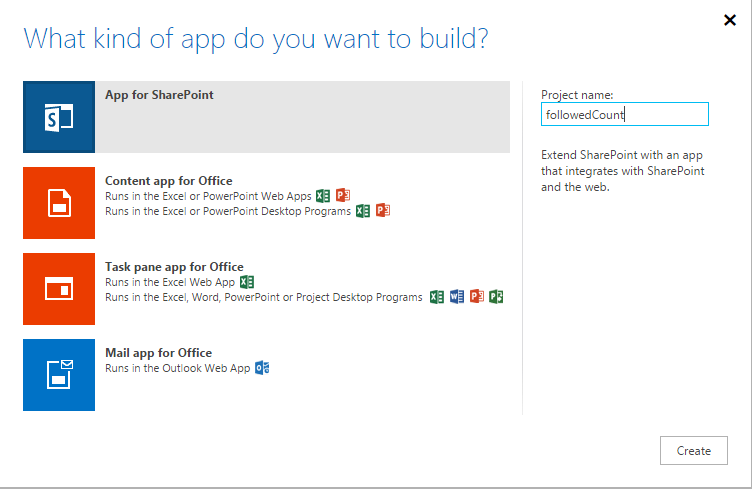Focus the Project name input field
Image resolution: width=752 pixels, height=489 pixels.
point(624,115)
